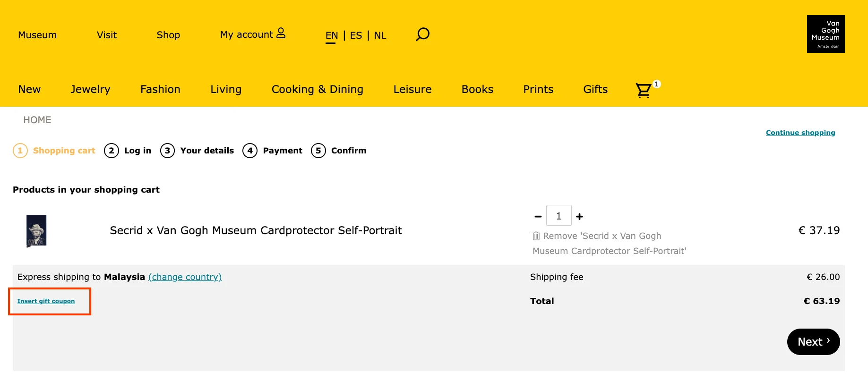Open the shopping cart icon
This screenshot has height=381, width=868.
(x=644, y=90)
